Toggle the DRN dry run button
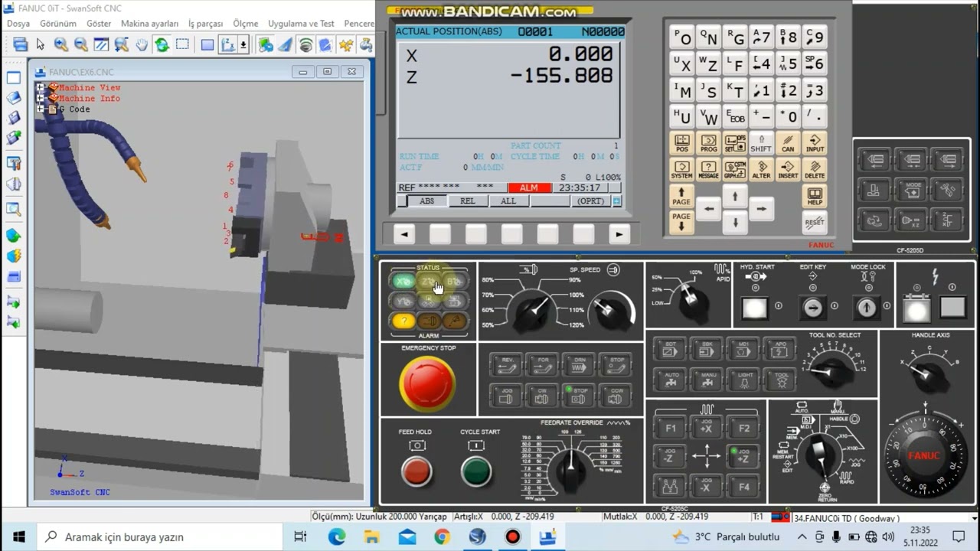Viewport: 980px width, 551px height. click(579, 364)
